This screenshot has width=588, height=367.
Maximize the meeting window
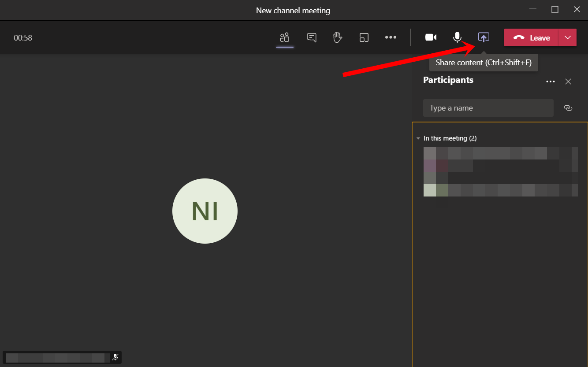(x=555, y=9)
